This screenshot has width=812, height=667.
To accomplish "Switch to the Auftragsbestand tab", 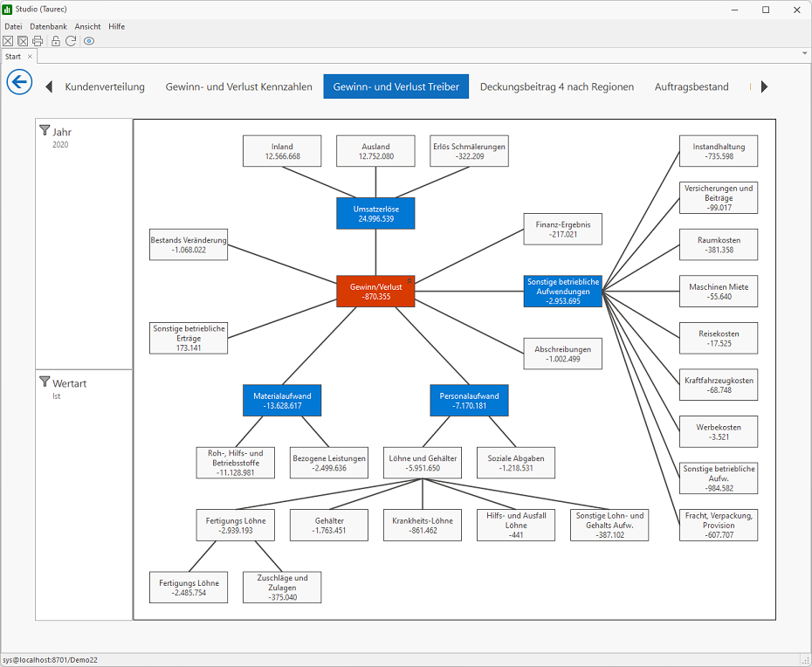I will coord(692,86).
